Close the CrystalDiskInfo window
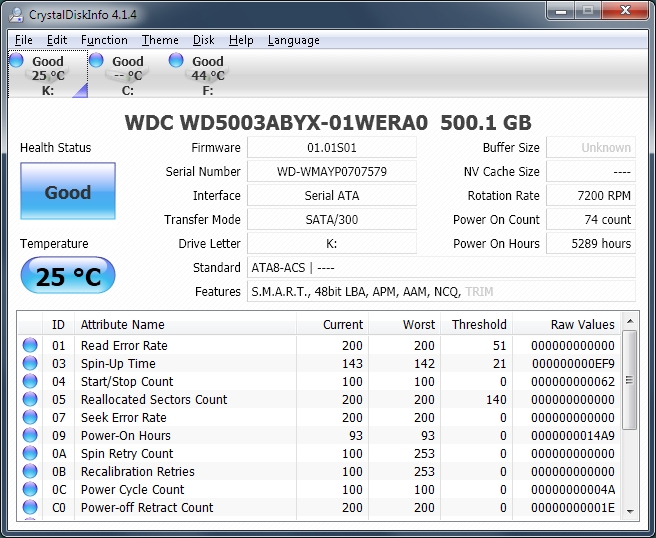 (x=625, y=10)
